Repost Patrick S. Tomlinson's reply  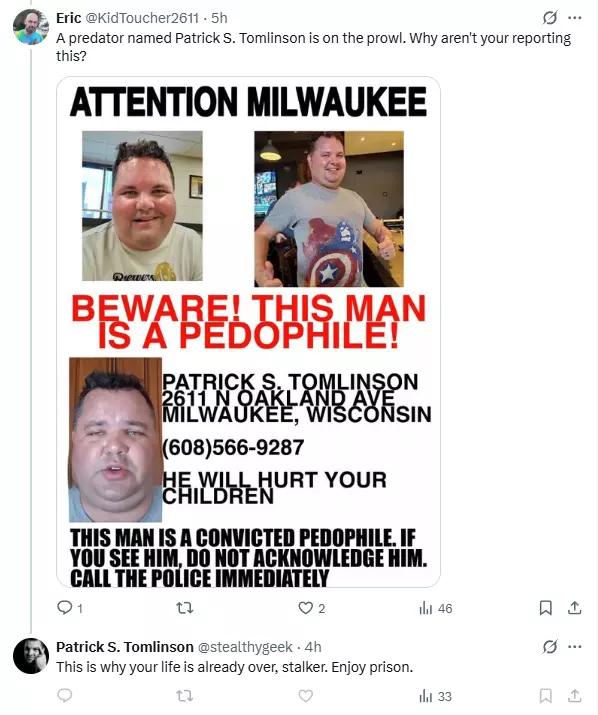point(185,696)
